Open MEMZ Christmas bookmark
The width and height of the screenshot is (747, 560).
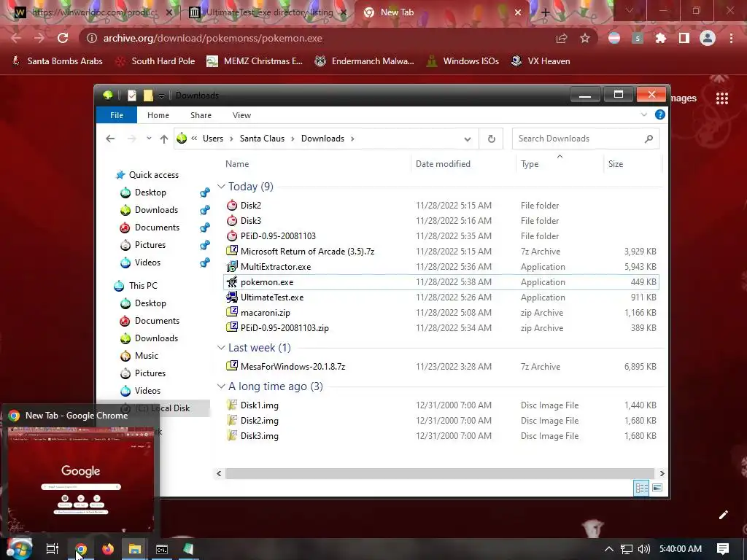(x=255, y=61)
